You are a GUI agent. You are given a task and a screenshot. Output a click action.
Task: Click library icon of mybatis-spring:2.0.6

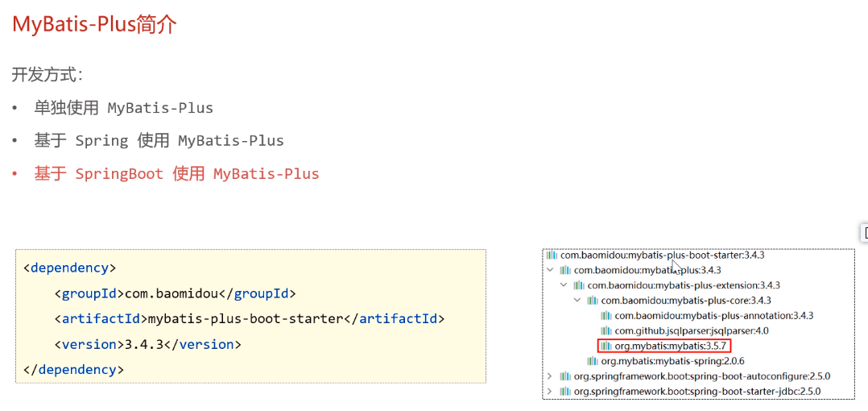tap(593, 361)
